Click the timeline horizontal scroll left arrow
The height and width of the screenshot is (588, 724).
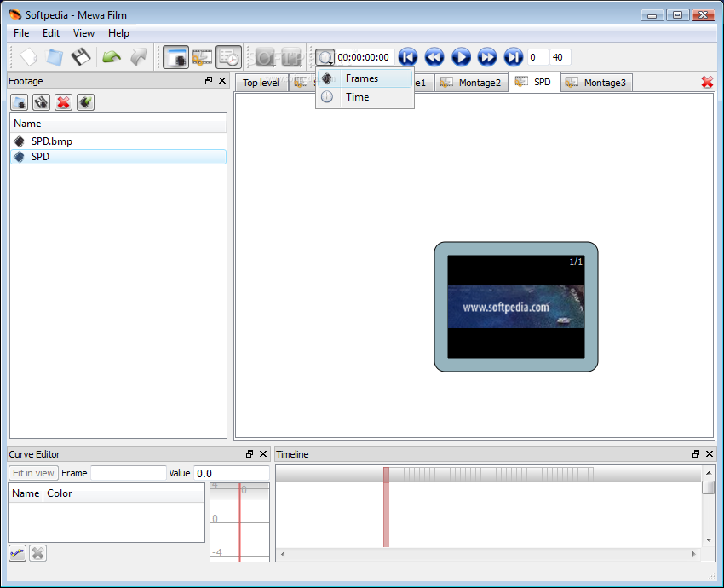click(283, 554)
